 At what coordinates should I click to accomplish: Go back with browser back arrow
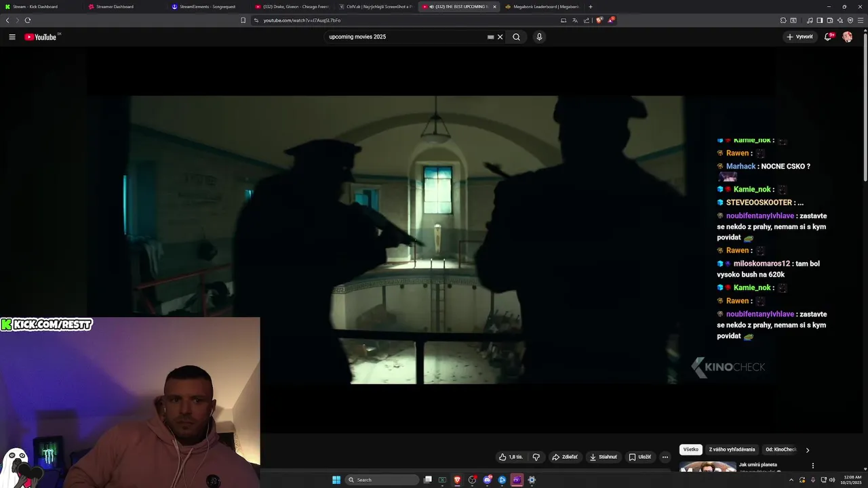(7, 20)
